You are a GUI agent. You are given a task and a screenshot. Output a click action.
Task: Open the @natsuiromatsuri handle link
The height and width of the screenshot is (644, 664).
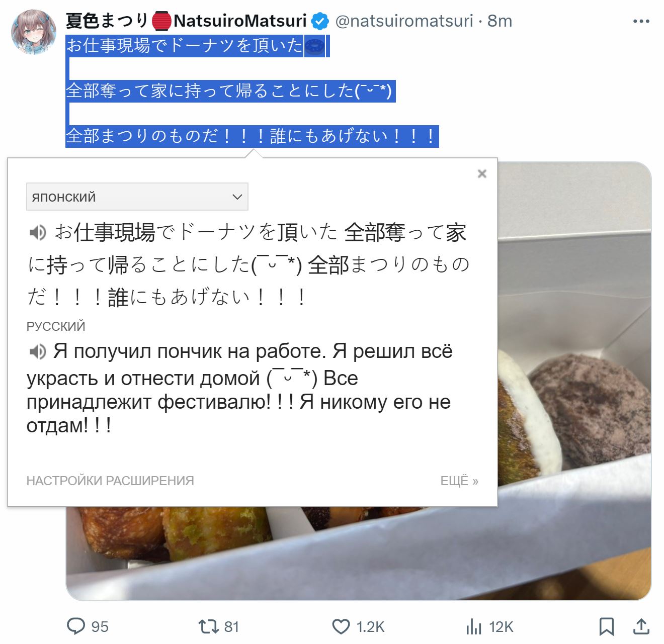404,21
